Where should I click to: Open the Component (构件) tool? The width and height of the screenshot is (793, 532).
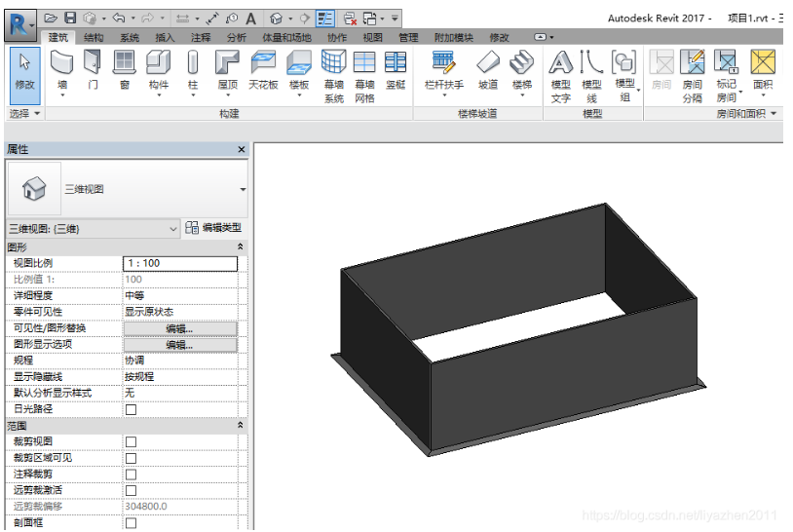(x=158, y=72)
